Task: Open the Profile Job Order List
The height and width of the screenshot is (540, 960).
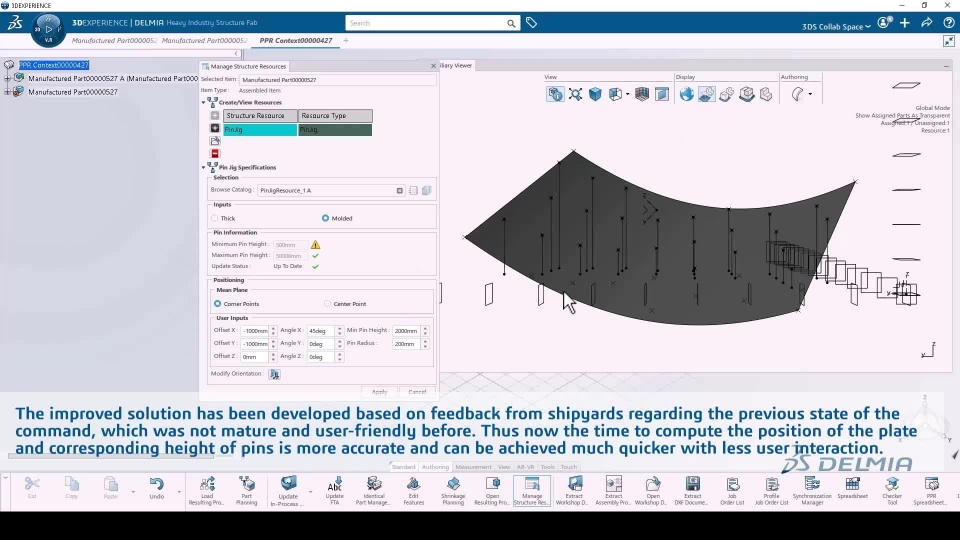Action: pos(771,490)
